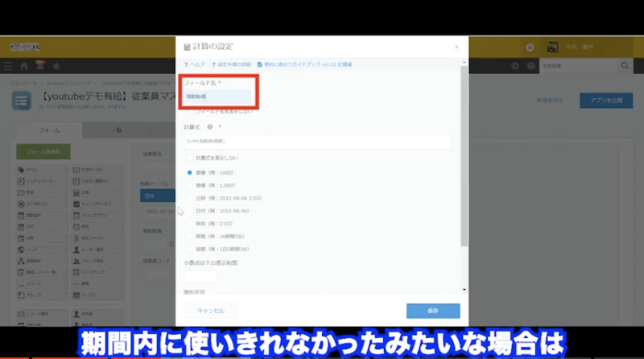Click the 小数点以下の表示桁数 input box
The width and height of the screenshot is (644, 359).
pyautogui.click(x=200, y=276)
